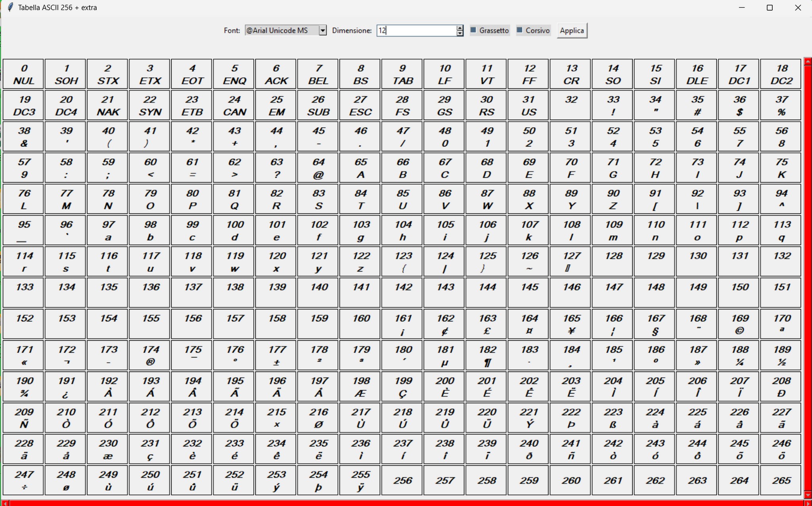Viewport: 812px width, 506px height.
Task: Select cell 7 BEL
Action: tap(318, 74)
